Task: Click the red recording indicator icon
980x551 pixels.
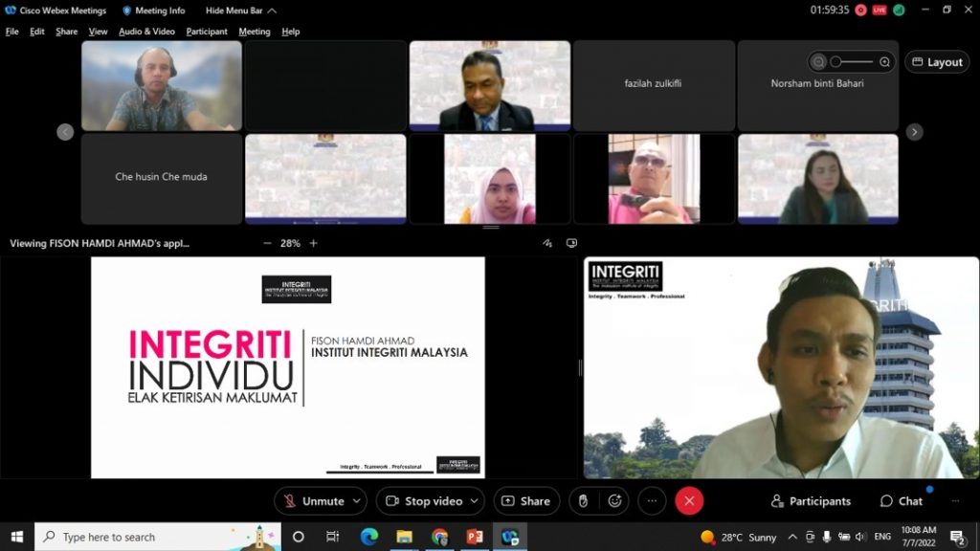Action: pyautogui.click(x=860, y=10)
